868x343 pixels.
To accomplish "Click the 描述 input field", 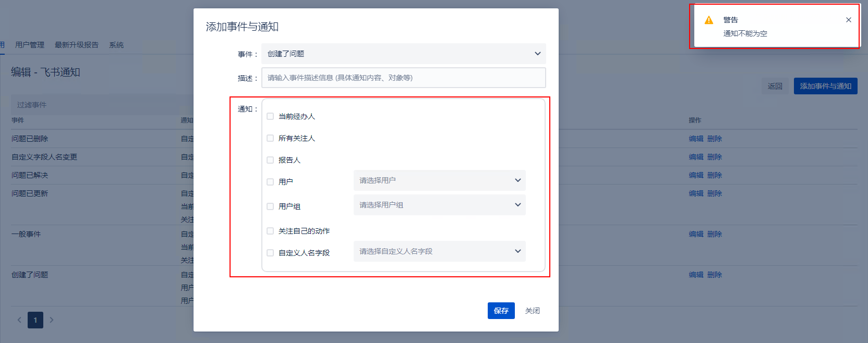I will (x=403, y=78).
